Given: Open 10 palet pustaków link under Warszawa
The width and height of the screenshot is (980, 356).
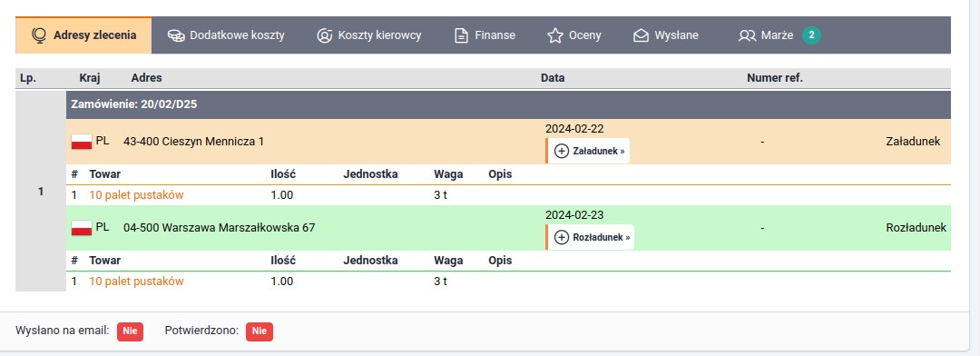Looking at the screenshot, I should (136, 281).
